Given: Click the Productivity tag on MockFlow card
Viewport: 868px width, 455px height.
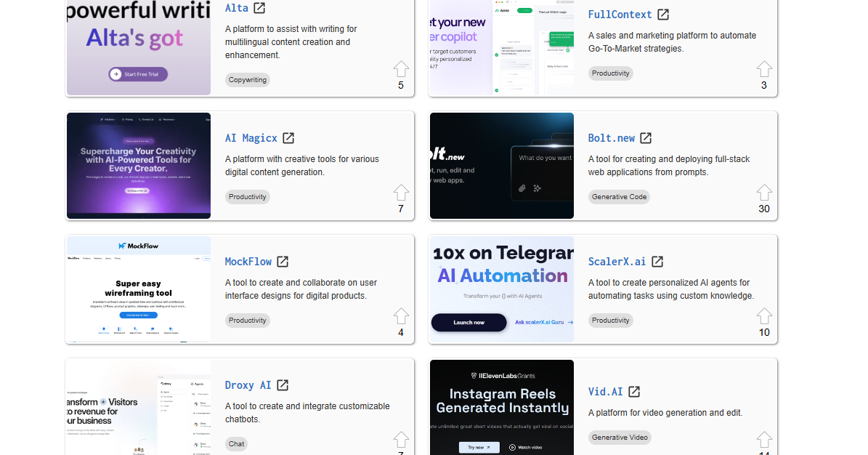Looking at the screenshot, I should [248, 321].
